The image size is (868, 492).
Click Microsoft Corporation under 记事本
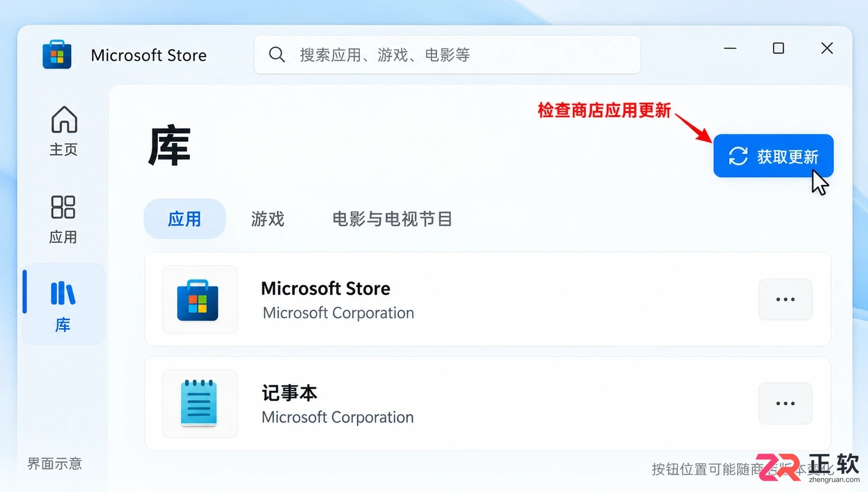(x=338, y=417)
